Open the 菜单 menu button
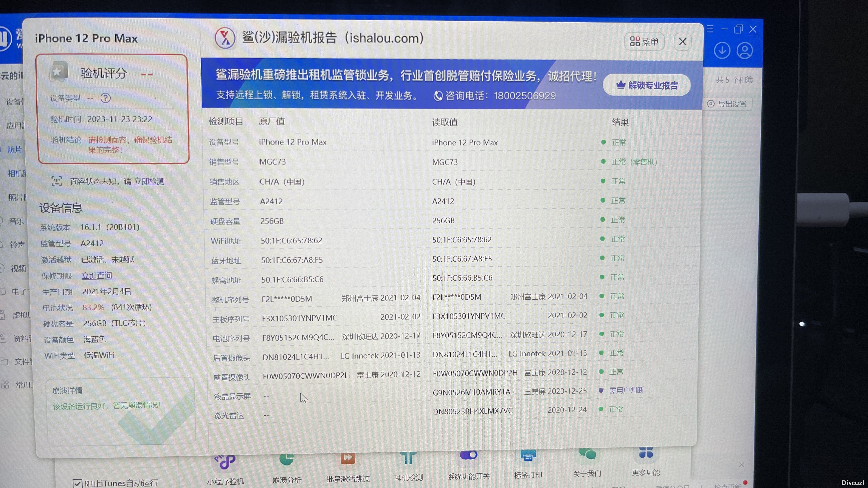The width and height of the screenshot is (868, 488). tap(644, 42)
